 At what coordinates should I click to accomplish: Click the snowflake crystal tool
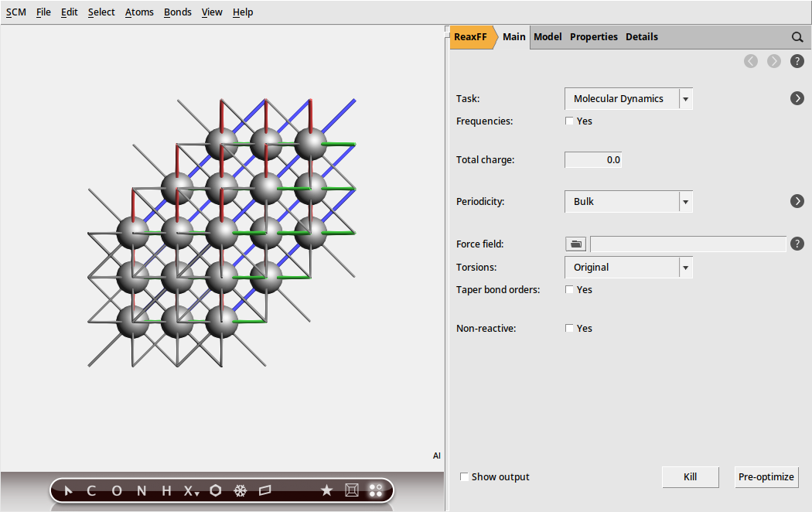241,490
